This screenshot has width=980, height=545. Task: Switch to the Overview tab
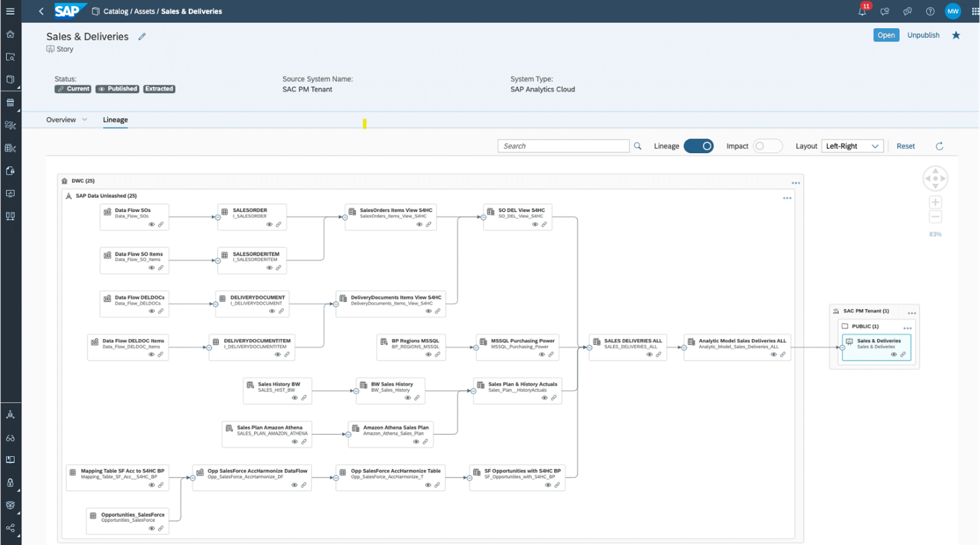(x=61, y=119)
